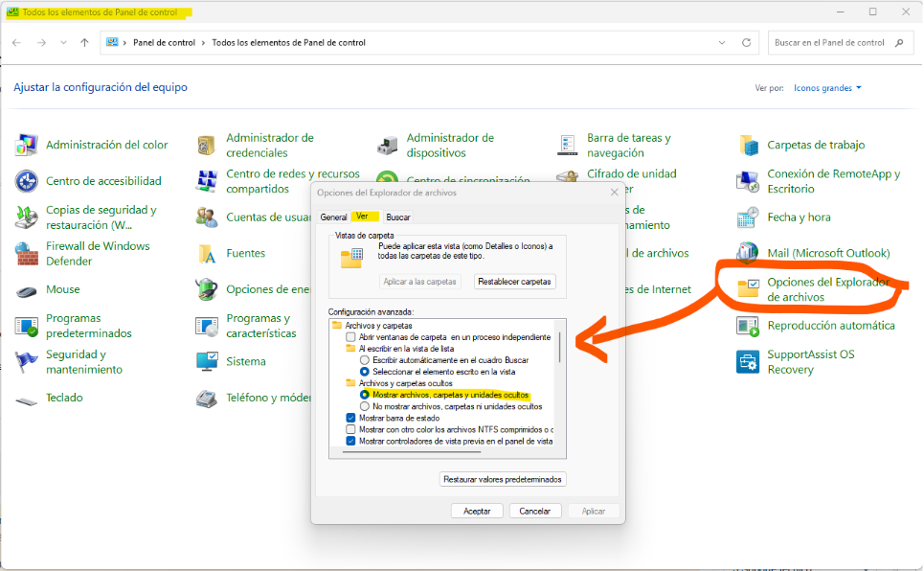Screen dimensions: 924x571
Task: Open Barra de tareas y navegación icon
Action: coord(568,145)
